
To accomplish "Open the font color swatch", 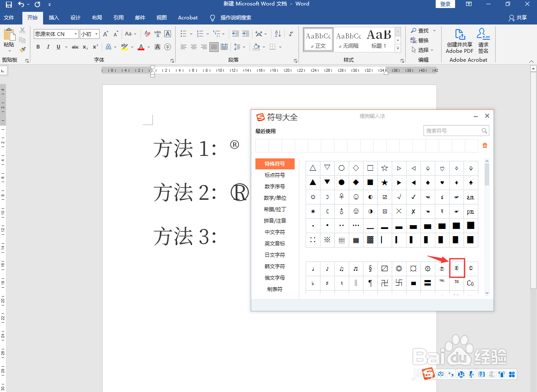I will point(141,47).
